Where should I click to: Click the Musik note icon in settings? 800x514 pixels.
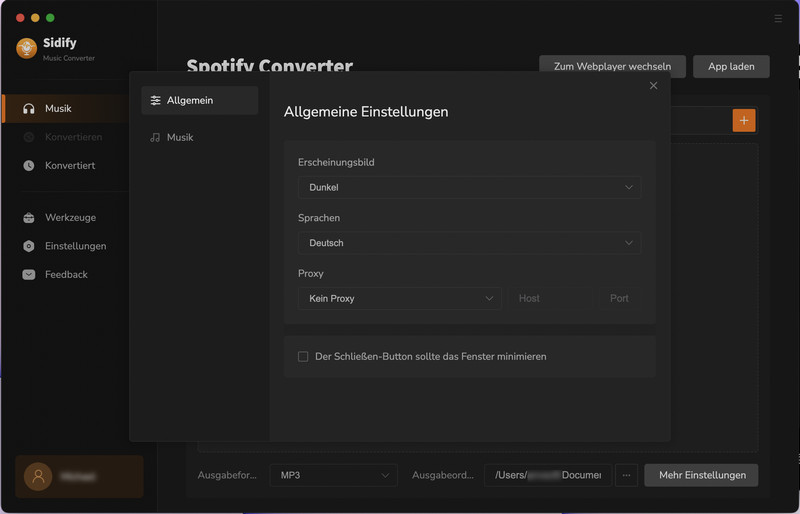click(x=155, y=137)
